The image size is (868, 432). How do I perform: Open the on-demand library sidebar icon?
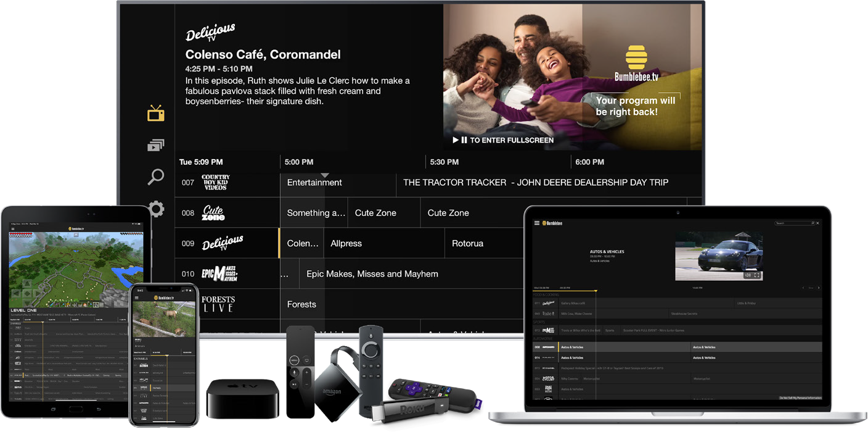[x=155, y=146]
